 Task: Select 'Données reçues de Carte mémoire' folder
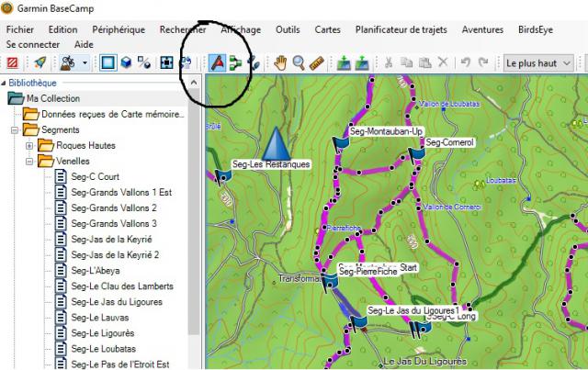click(x=113, y=115)
